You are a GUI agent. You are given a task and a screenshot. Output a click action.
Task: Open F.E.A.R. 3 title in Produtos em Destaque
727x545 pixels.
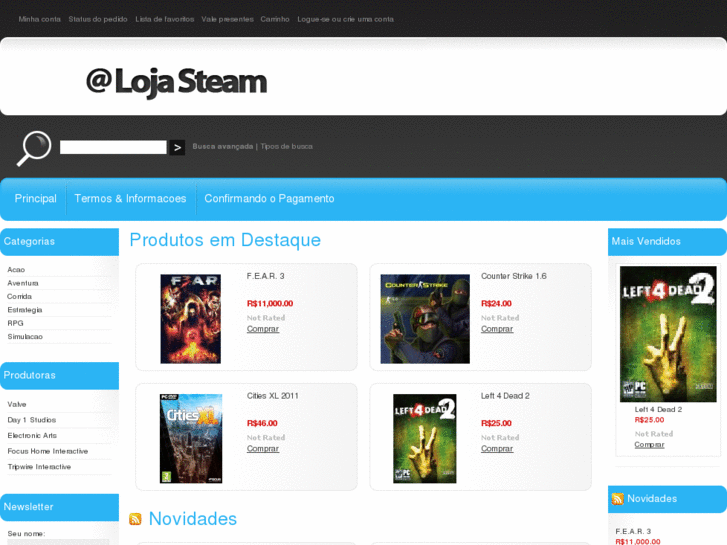pyautogui.click(x=266, y=276)
